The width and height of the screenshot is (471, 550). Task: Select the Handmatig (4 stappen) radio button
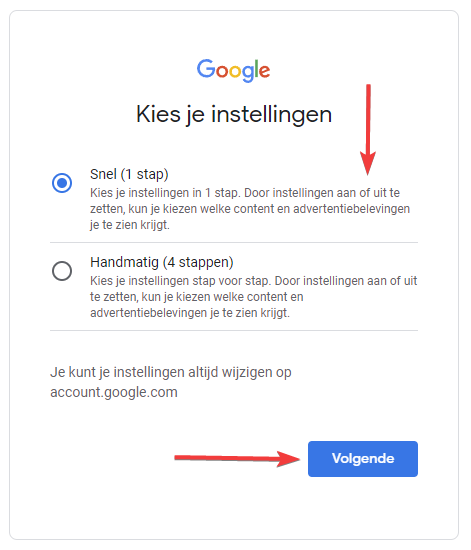click(62, 271)
